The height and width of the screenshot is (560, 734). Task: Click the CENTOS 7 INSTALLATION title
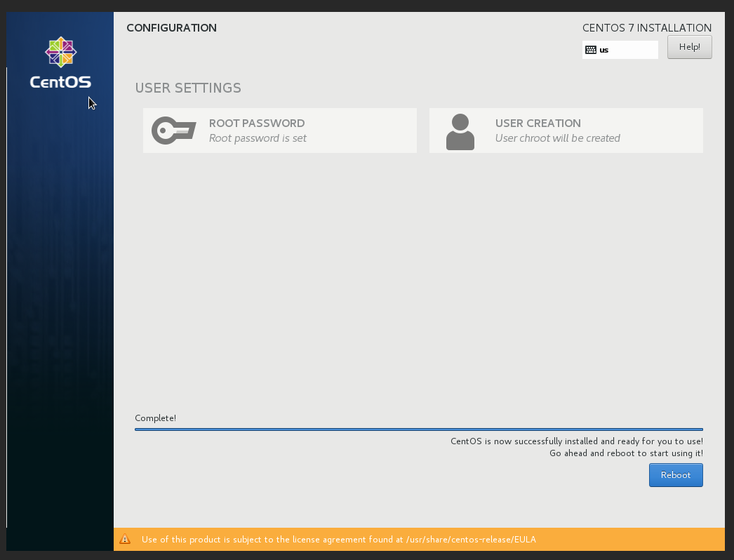[646, 27]
